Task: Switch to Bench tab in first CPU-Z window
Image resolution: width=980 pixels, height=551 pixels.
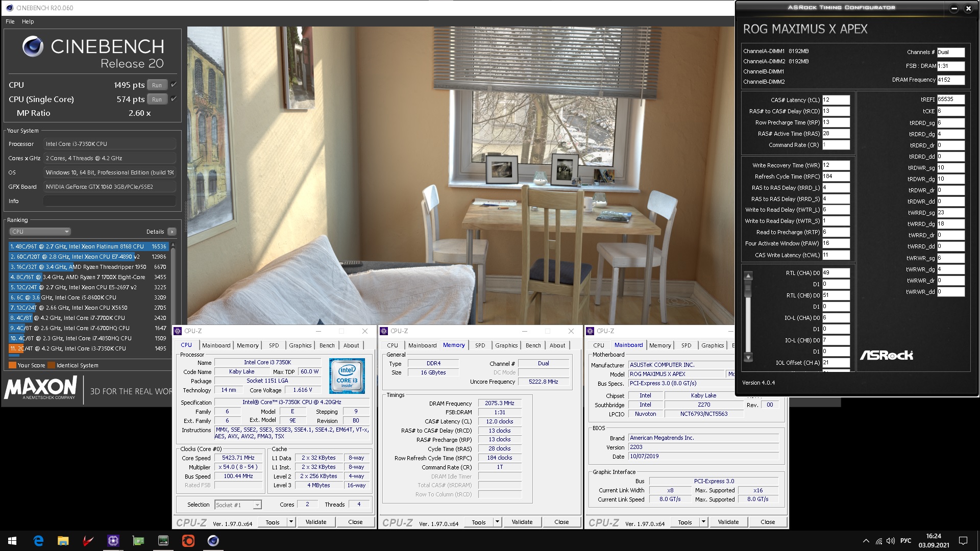Action: coord(327,345)
